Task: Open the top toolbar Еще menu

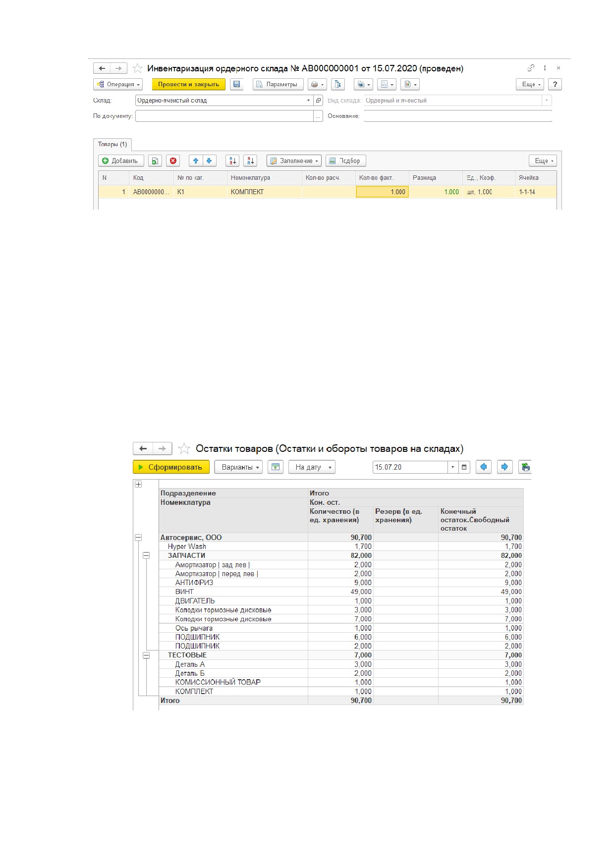Action: click(x=530, y=84)
